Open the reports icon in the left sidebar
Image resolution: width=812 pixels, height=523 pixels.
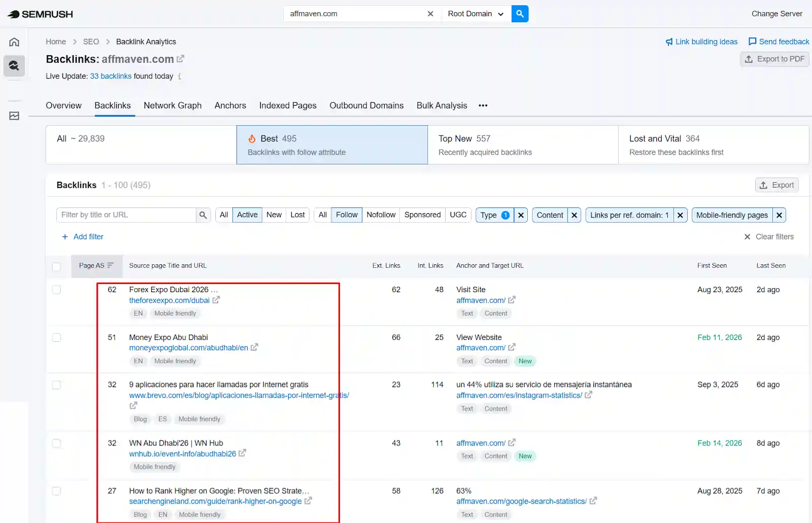pos(14,116)
